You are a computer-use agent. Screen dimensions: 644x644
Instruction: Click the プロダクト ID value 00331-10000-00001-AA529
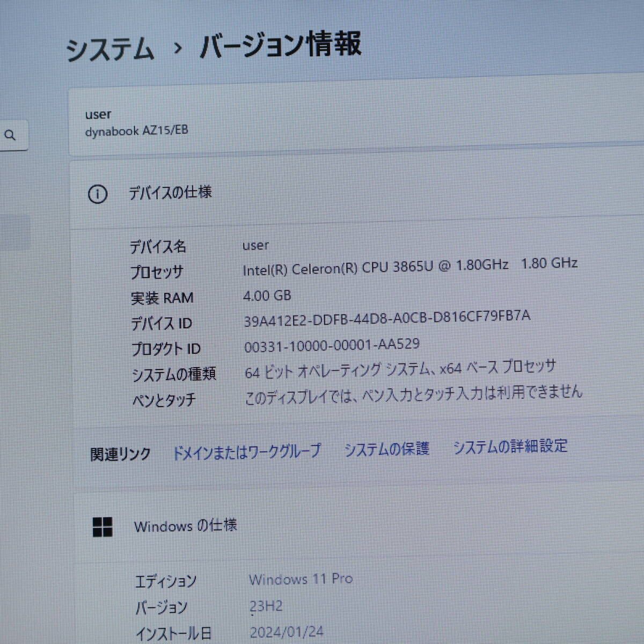pos(332,345)
